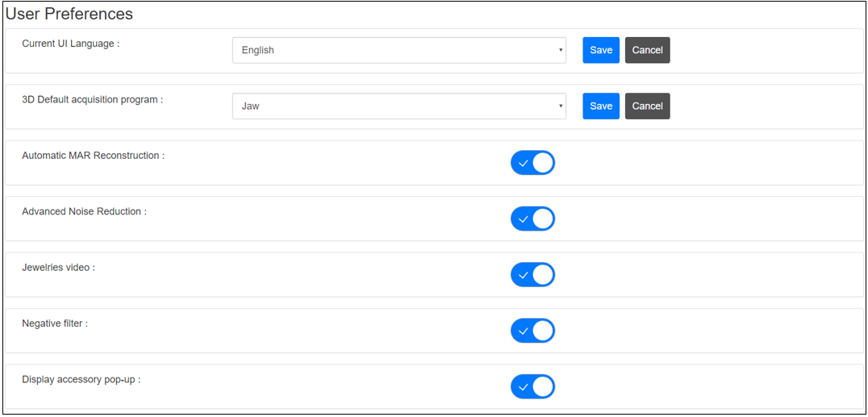Image resolution: width=868 pixels, height=417 pixels.
Task: Click the Automatic MAR Reconstruction label
Action: (x=93, y=156)
